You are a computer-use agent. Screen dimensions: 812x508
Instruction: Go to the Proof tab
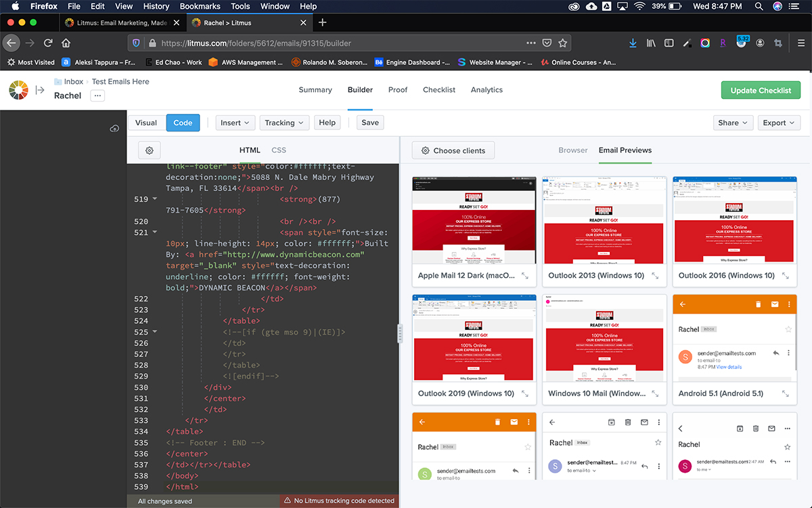click(398, 89)
